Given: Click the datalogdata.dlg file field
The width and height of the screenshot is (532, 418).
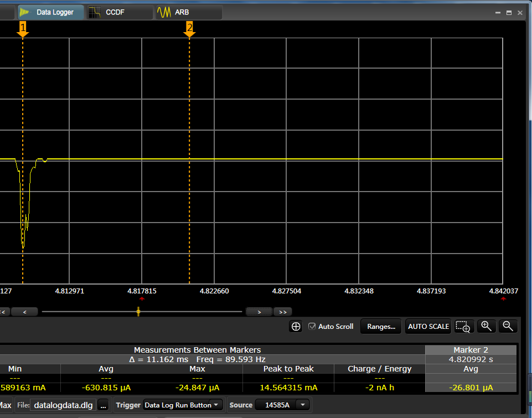Looking at the screenshot, I should click(63, 405).
